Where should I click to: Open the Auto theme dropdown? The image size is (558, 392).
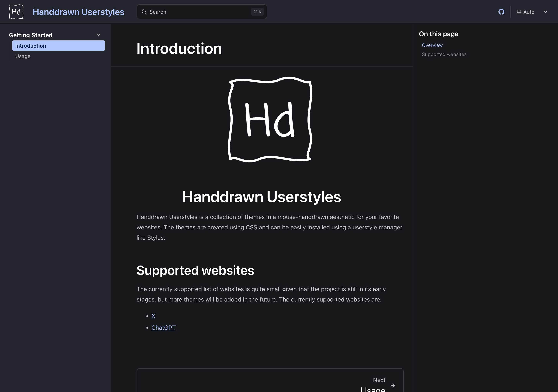click(532, 12)
